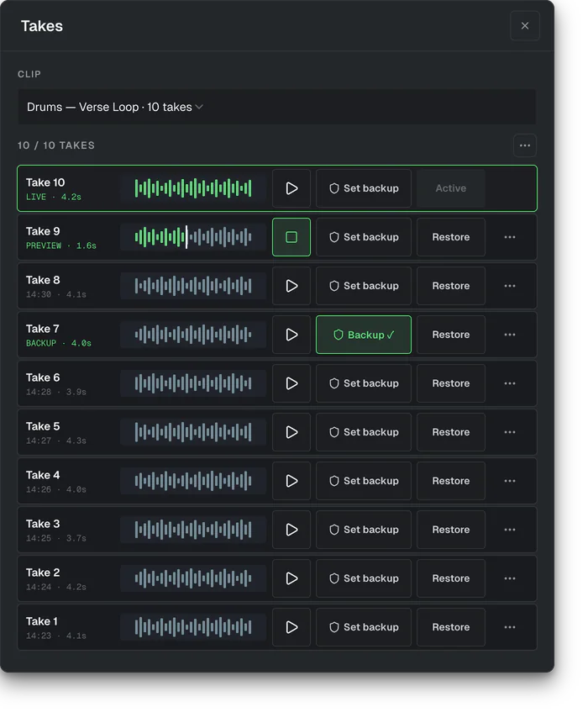588x723 pixels.
Task: Set Take 10 as backup
Action: click(364, 188)
